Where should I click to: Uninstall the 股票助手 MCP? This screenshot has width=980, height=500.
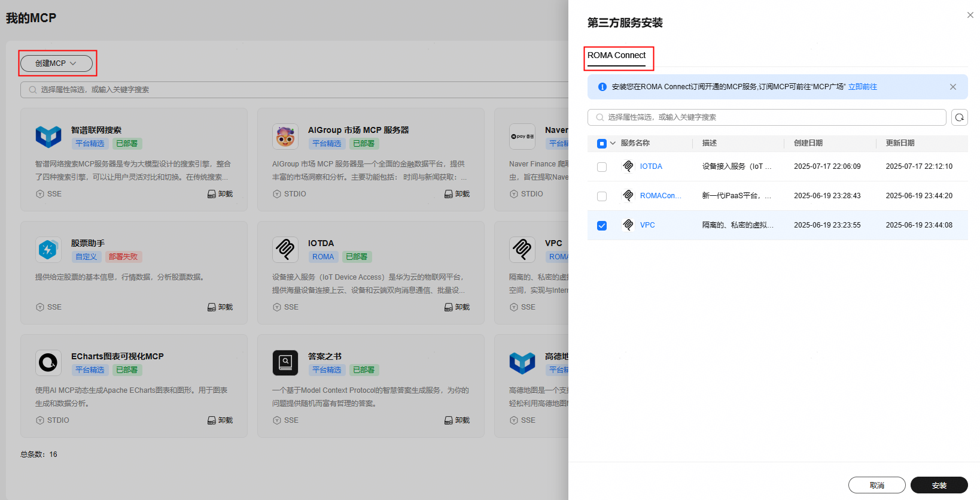(x=220, y=307)
